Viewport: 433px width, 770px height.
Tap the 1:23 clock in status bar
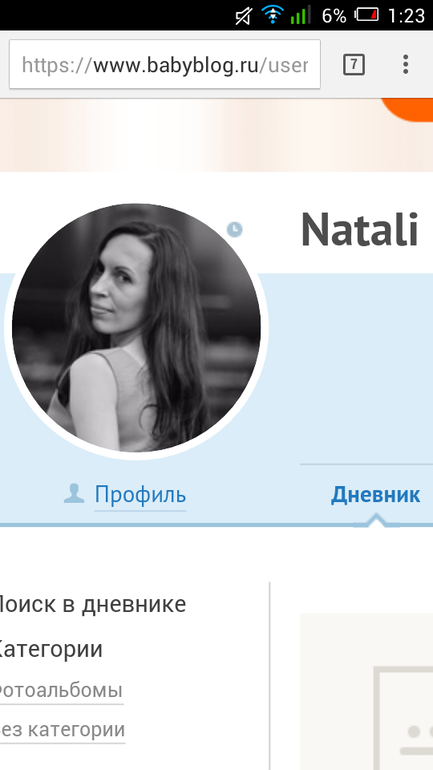[x=406, y=16]
